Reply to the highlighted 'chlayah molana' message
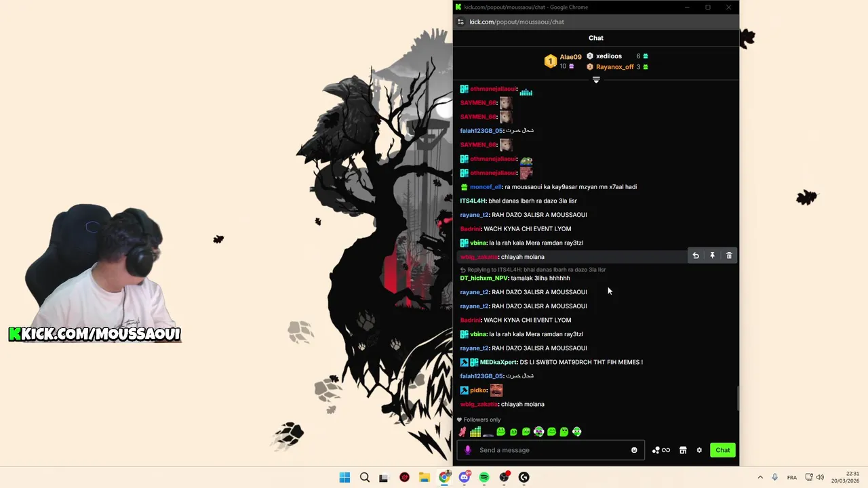This screenshot has width=868, height=488. tap(696, 256)
